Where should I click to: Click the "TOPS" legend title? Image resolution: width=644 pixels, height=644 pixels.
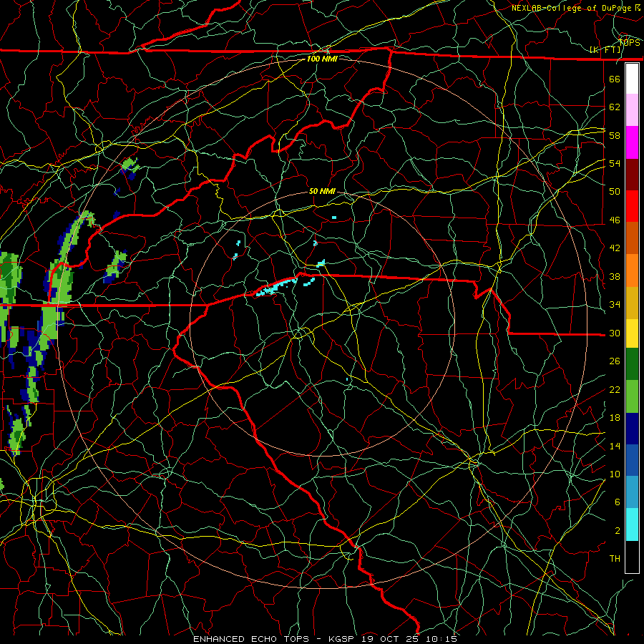tap(629, 43)
